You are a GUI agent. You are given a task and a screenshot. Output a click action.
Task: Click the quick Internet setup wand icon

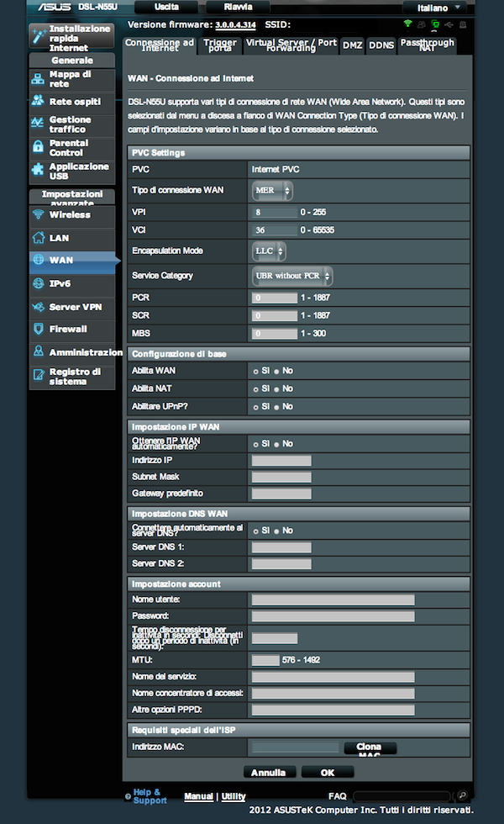(39, 36)
